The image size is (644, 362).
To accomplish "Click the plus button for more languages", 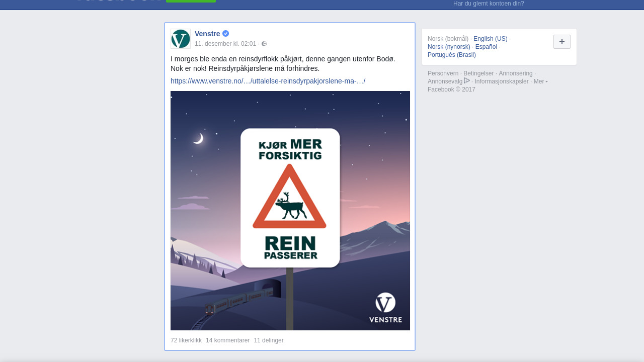I will point(562,42).
